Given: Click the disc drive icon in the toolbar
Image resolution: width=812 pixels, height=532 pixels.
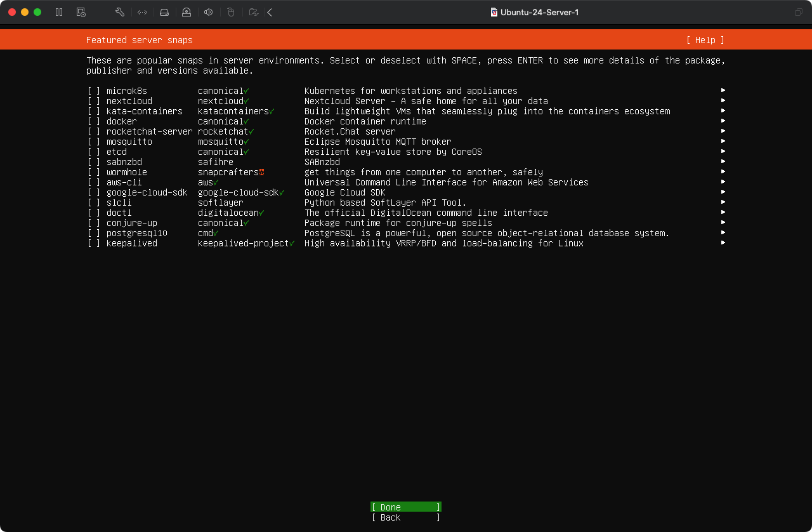Looking at the screenshot, I should pyautogui.click(x=187, y=12).
